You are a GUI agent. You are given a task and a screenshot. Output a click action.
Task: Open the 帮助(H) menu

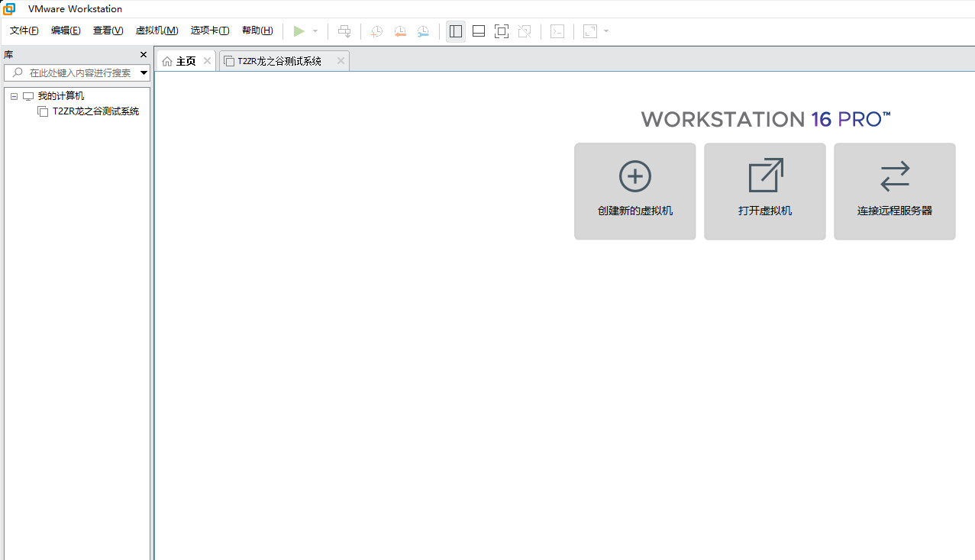tap(257, 31)
